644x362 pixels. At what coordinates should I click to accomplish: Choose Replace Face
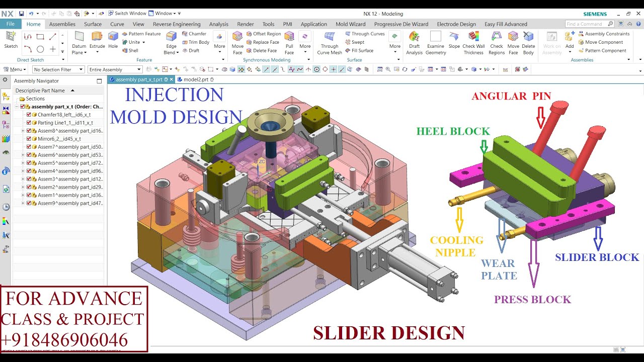click(263, 42)
